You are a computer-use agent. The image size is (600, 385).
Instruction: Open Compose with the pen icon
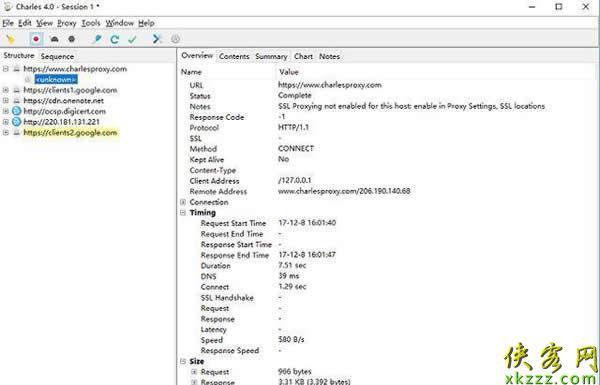[97, 39]
